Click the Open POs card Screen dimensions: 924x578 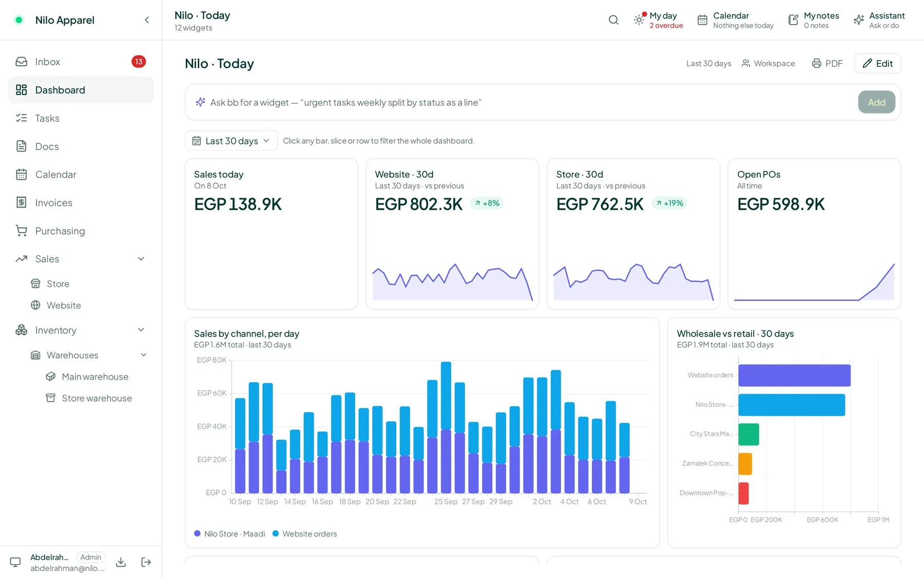(814, 234)
